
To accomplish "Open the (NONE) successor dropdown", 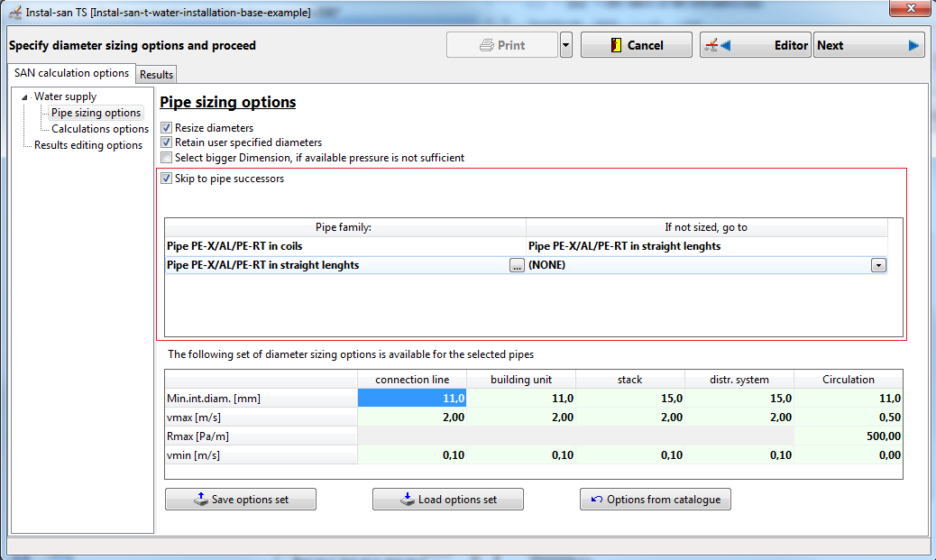I will (878, 265).
